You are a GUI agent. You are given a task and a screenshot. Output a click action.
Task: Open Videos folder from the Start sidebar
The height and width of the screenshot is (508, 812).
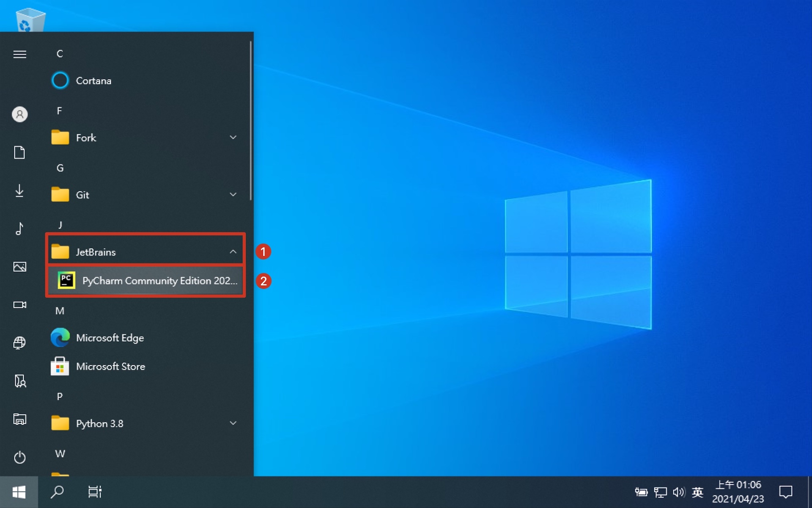click(19, 305)
